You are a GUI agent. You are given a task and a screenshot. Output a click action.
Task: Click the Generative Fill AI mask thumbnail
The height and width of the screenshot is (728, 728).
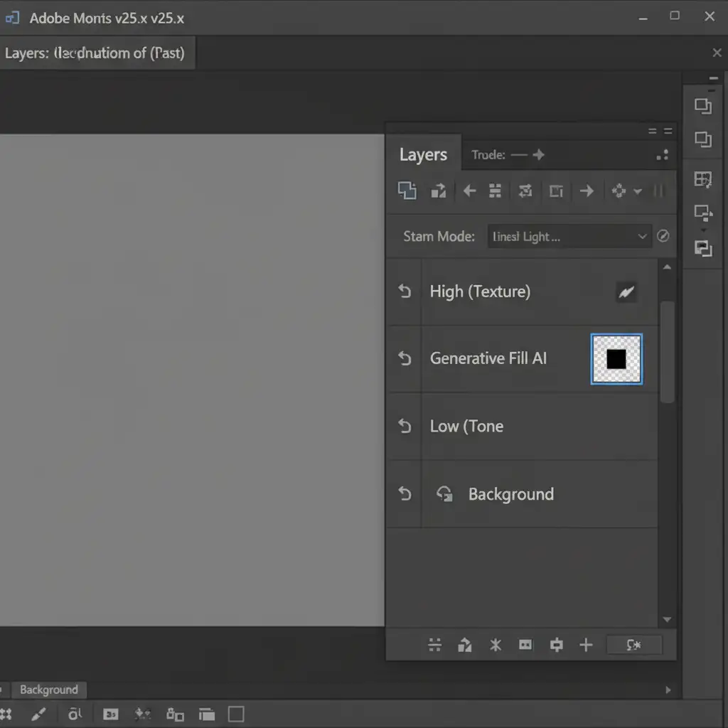click(x=616, y=359)
